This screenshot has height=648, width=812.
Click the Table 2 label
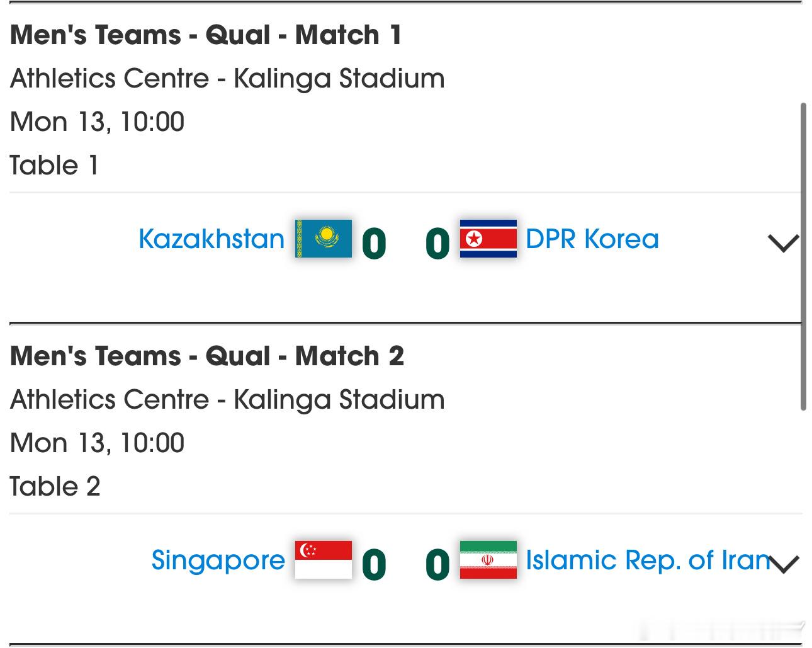[x=55, y=487]
